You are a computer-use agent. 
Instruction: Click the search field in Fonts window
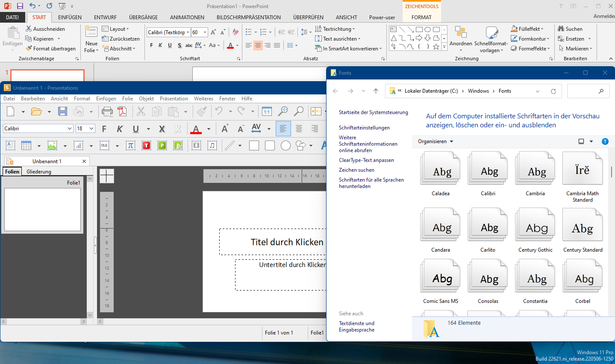588,91
